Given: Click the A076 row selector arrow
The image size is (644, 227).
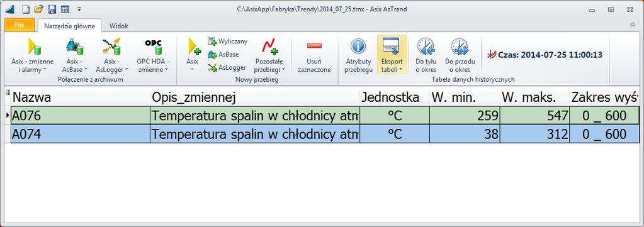Looking at the screenshot, I should (8, 116).
